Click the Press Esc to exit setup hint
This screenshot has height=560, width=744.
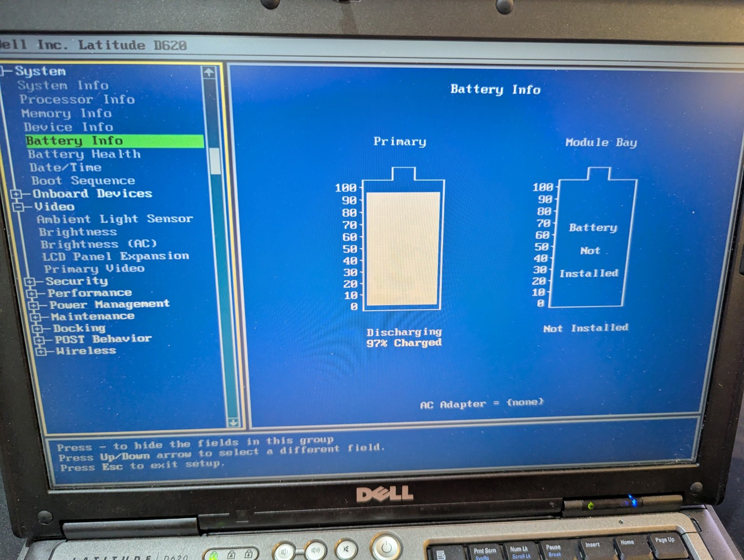pos(142,466)
